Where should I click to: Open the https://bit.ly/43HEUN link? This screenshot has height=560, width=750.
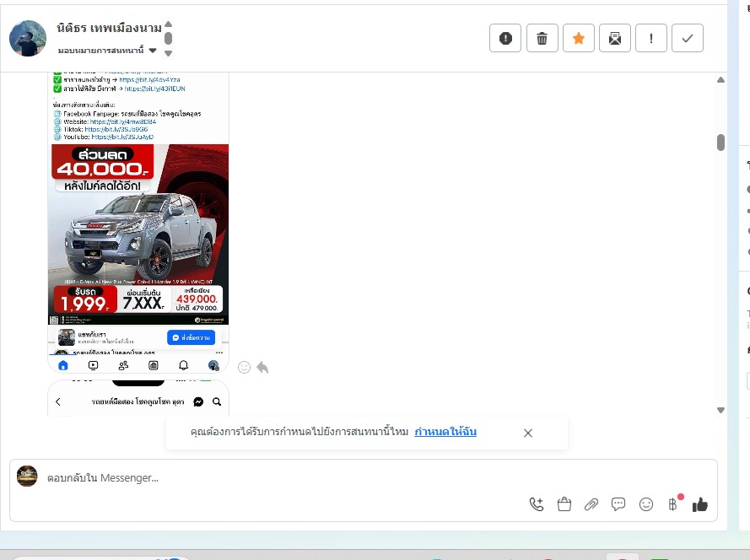point(155,89)
